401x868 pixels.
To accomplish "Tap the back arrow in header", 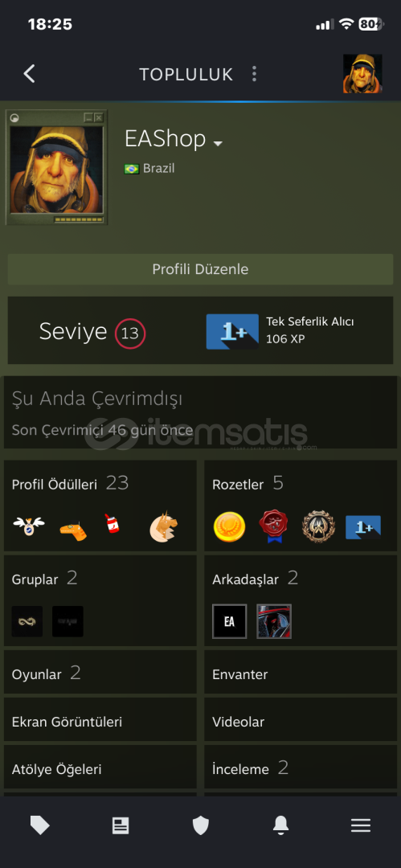I will coord(29,74).
